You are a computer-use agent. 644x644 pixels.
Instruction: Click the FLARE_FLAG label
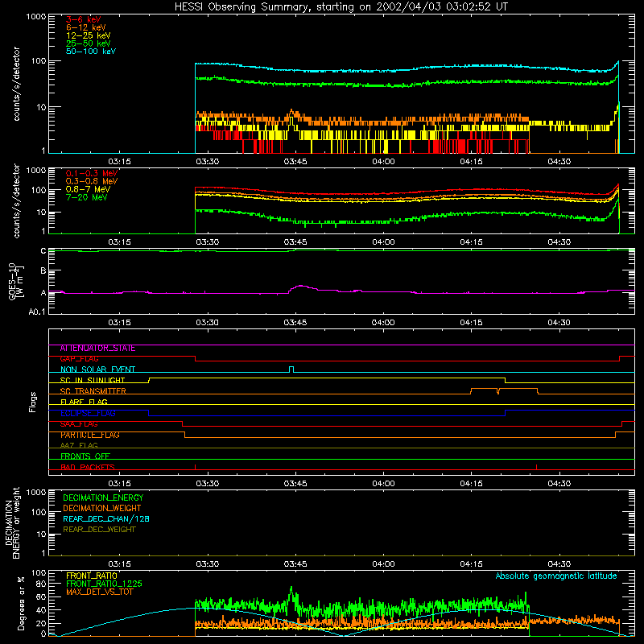point(84,402)
